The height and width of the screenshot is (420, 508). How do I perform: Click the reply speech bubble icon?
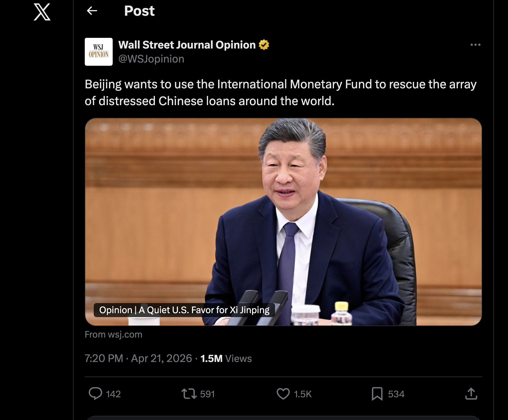(x=95, y=393)
